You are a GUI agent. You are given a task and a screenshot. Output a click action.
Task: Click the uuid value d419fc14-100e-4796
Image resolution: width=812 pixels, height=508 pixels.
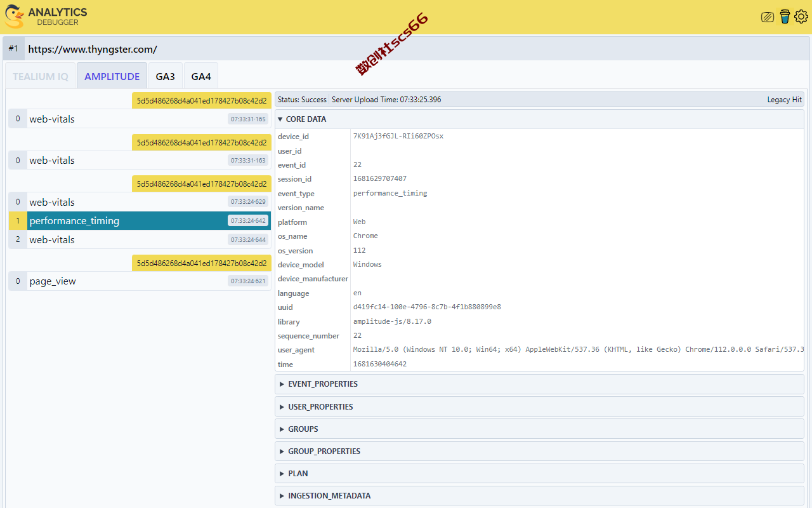[427, 307]
